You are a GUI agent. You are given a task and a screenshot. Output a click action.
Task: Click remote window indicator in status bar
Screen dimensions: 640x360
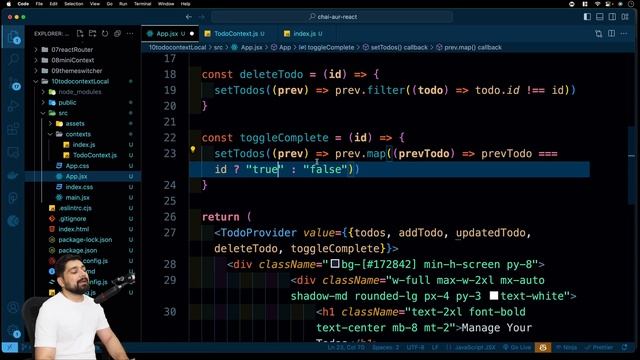(10, 347)
